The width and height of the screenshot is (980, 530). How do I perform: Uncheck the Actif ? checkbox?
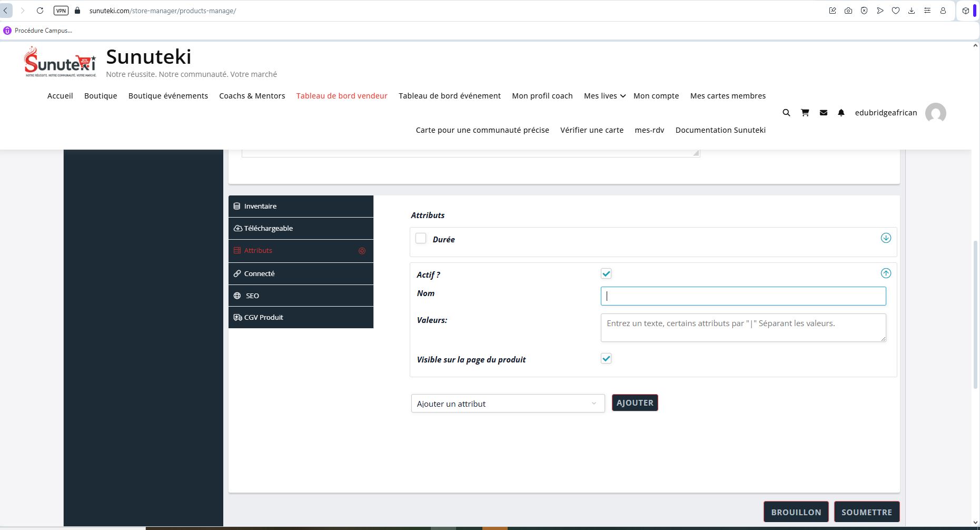(606, 273)
